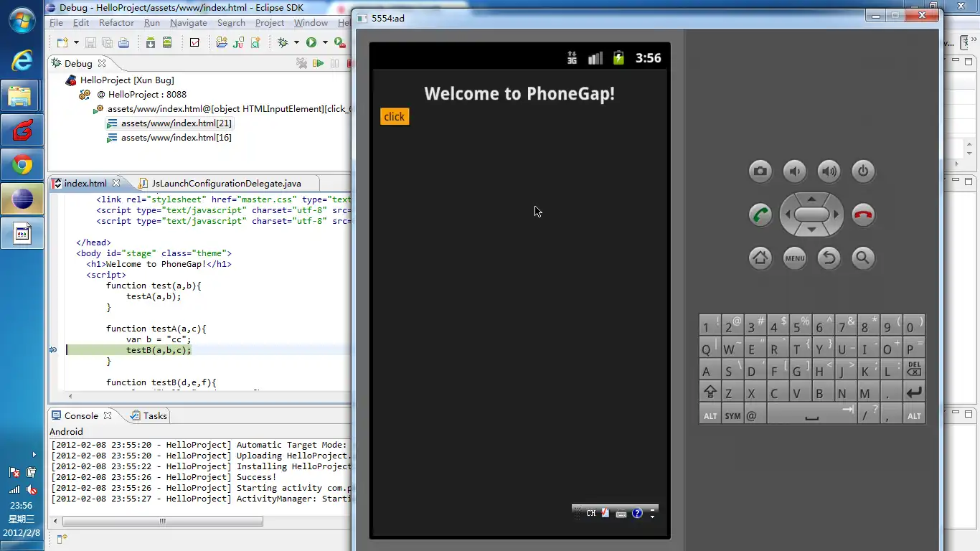Select stack frame index.html[21]

click(169, 123)
